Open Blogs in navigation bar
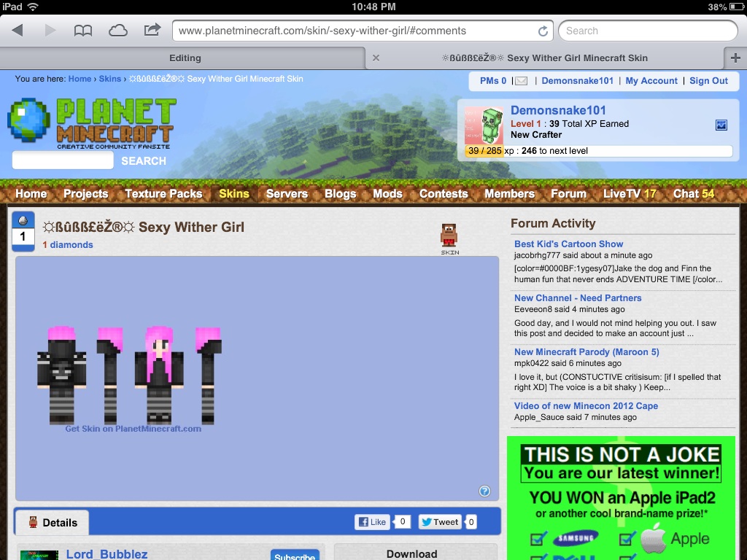Screen dimensions: 747x560 [x=340, y=194]
